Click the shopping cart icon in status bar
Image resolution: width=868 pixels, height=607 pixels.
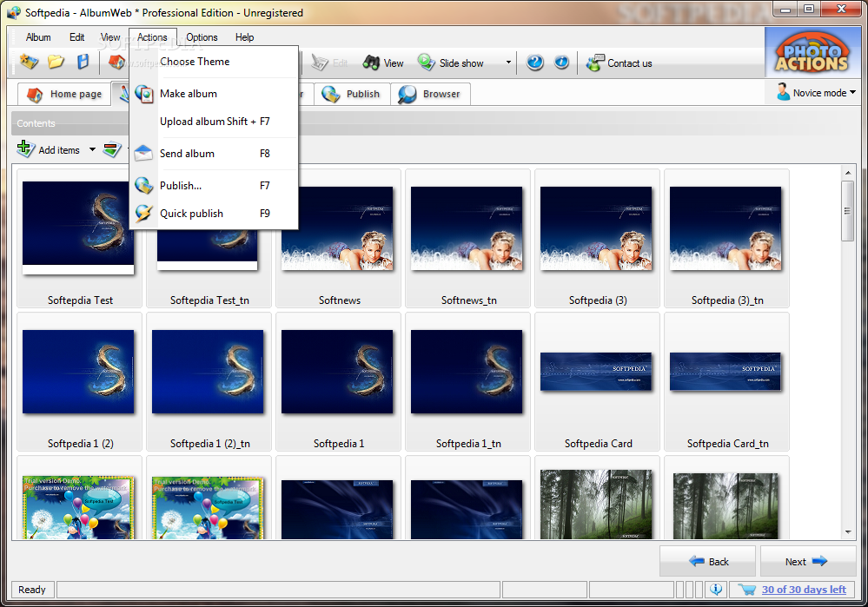(x=746, y=590)
